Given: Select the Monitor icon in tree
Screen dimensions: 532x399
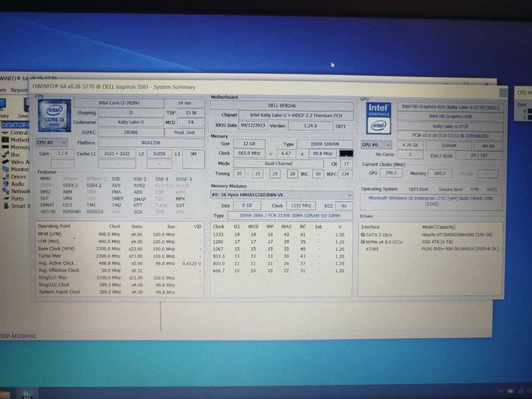Looking at the screenshot, I should pos(5,169).
